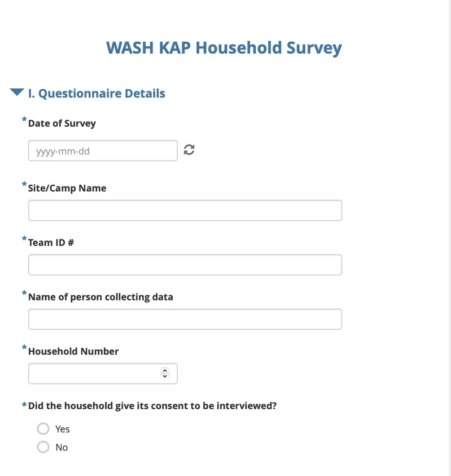Image resolution: width=451 pixels, height=476 pixels.
Task: Click the Name of person collecting data label
Action: (x=101, y=297)
